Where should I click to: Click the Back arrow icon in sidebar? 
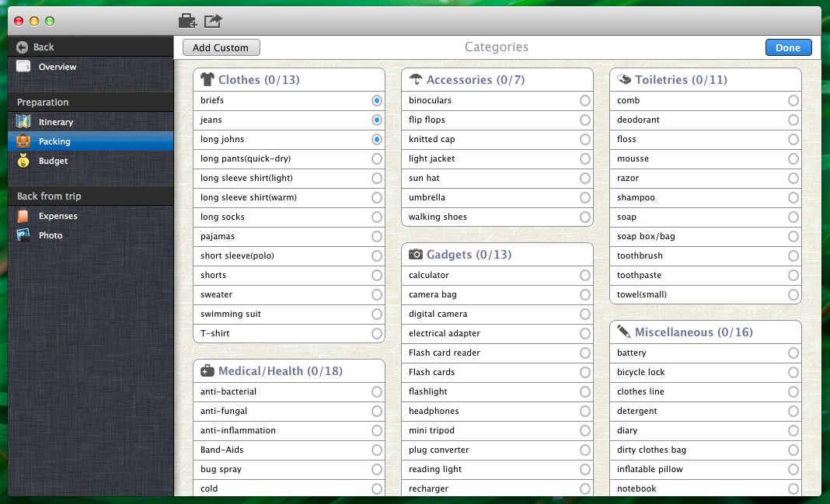22,47
